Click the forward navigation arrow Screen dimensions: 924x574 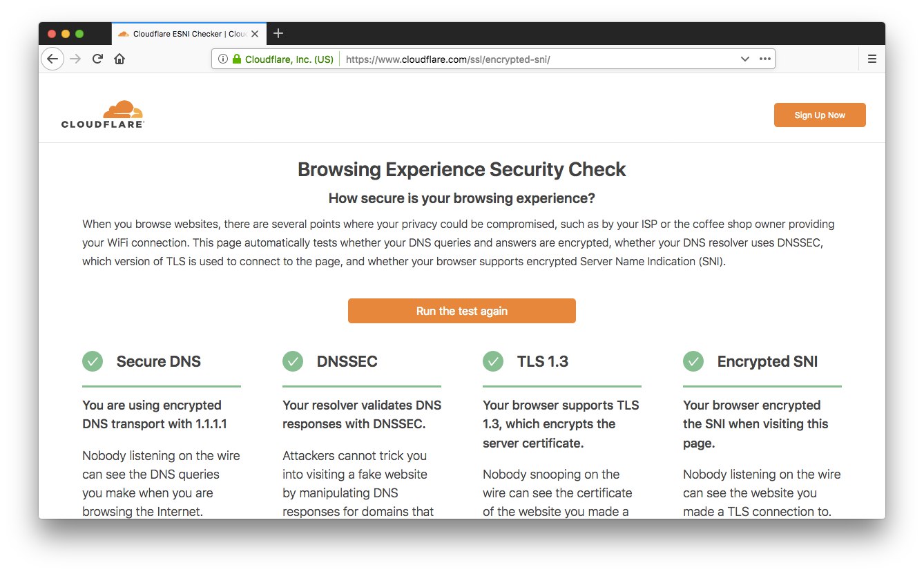click(75, 59)
